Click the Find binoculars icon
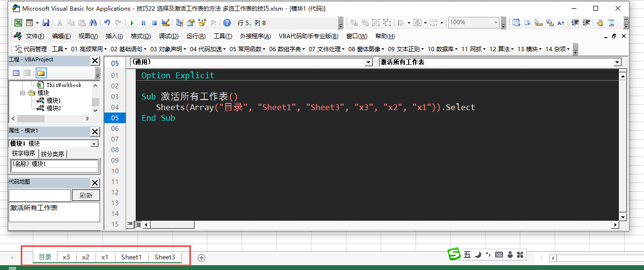 (93, 23)
